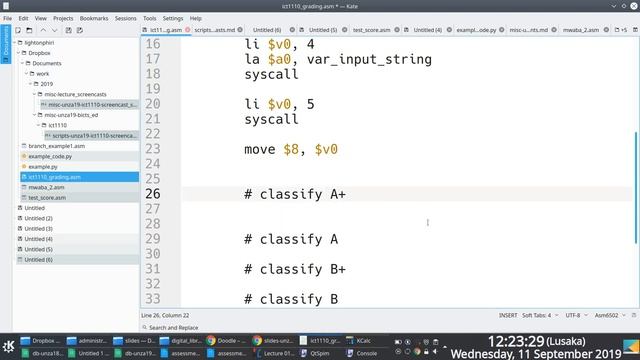Click the taskbar clock showing 12:23:29
This screenshot has width=640, height=360.
coord(536,347)
